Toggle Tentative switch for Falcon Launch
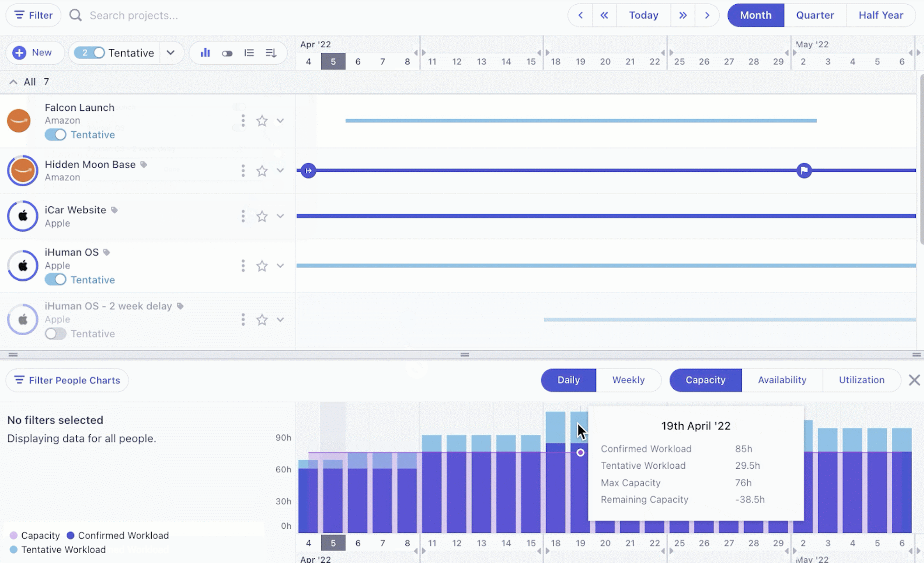This screenshot has width=924, height=563. pos(55,135)
